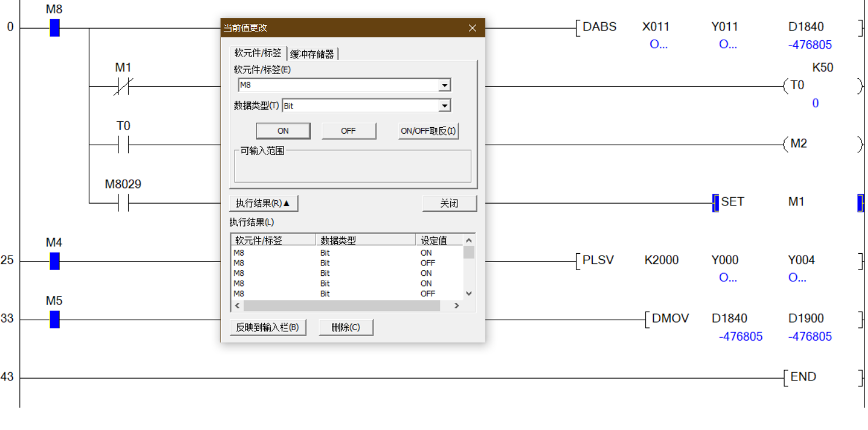Switch to the 缓冲存储器 tab

pos(312,54)
